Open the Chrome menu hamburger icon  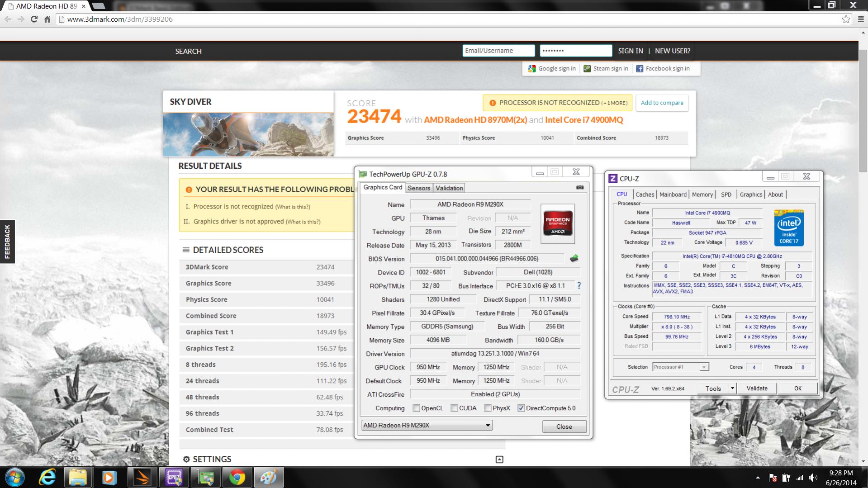tap(861, 19)
